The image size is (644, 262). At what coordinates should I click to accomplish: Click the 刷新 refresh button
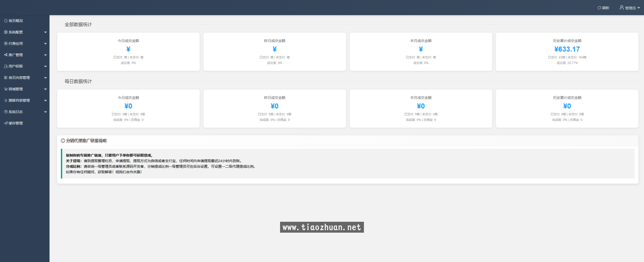pos(603,7)
